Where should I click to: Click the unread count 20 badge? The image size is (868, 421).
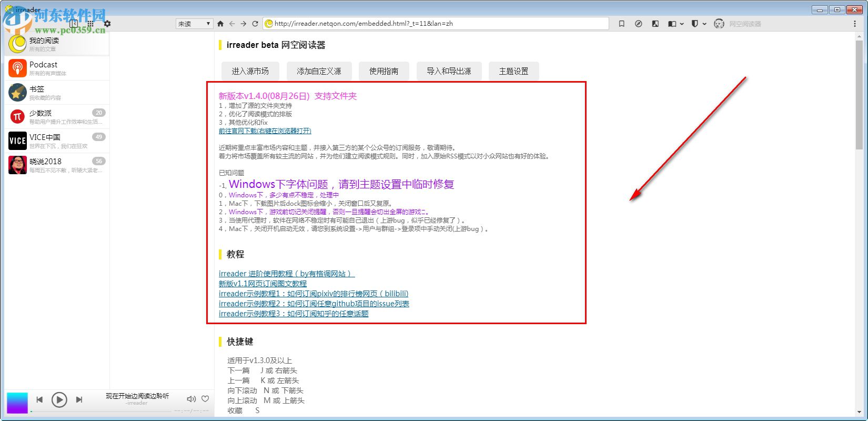(99, 113)
